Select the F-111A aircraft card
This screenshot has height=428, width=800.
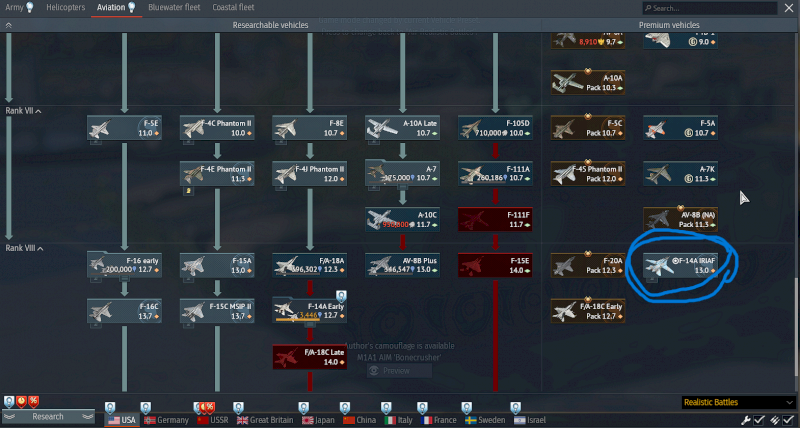pyautogui.click(x=495, y=173)
